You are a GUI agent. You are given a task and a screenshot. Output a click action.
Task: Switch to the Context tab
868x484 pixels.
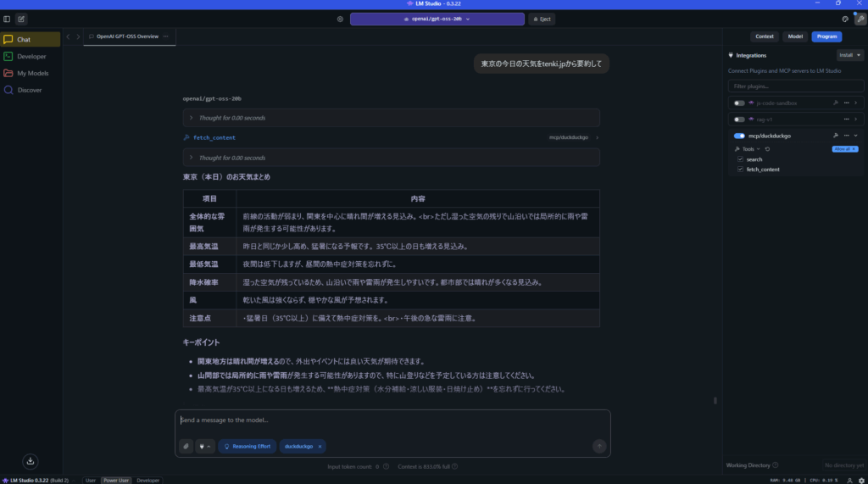[765, 36]
